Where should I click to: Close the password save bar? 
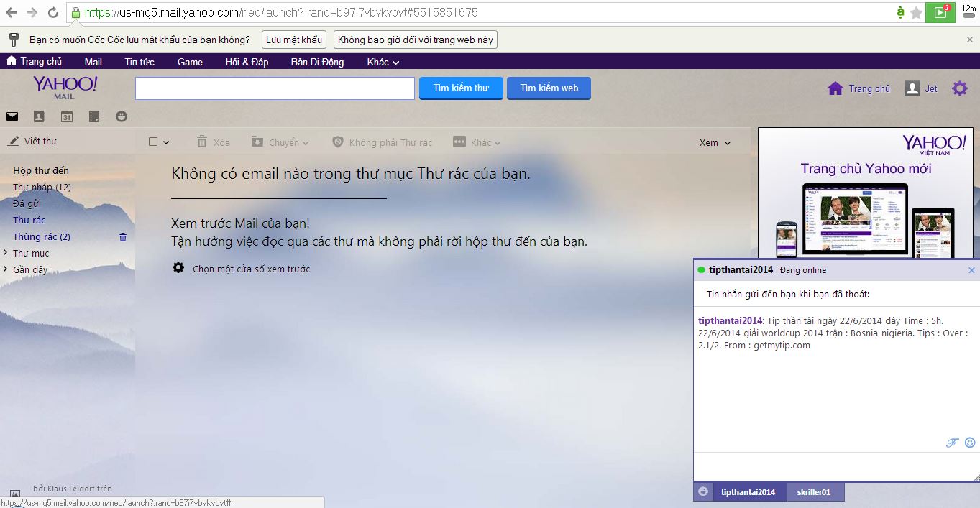970,40
